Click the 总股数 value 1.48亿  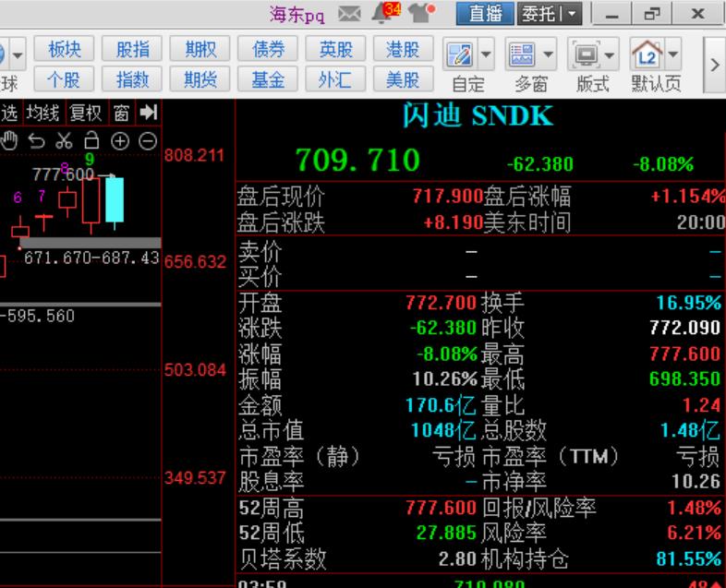click(690, 431)
